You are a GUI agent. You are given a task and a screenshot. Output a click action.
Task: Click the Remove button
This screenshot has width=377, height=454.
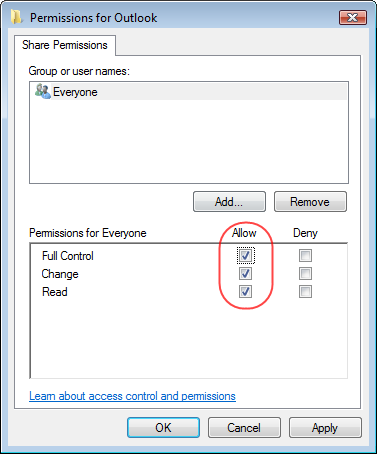pyautogui.click(x=310, y=202)
